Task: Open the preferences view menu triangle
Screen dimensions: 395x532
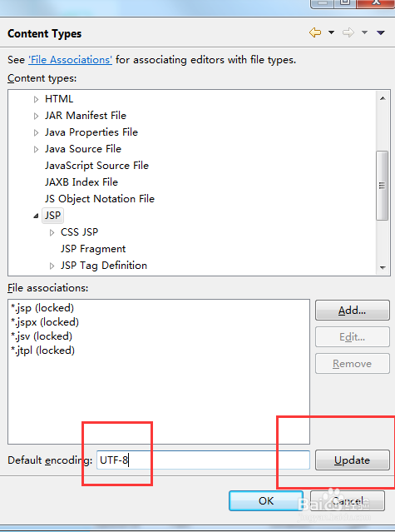Action: (380, 32)
